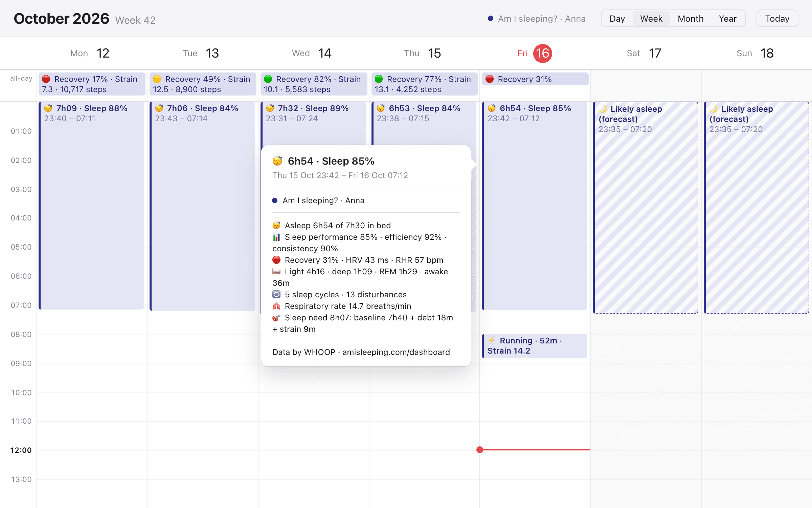Click the lungs icon beside Respiratory rate
The image size is (812, 508).
pos(276,306)
